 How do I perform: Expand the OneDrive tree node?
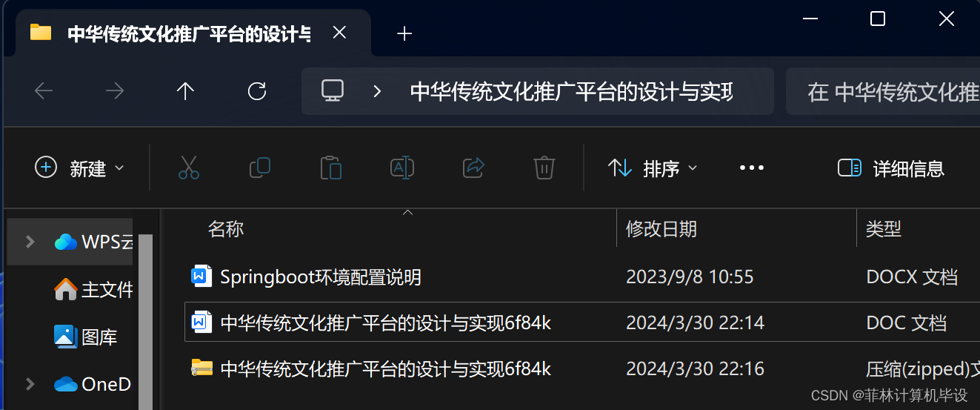[x=30, y=384]
